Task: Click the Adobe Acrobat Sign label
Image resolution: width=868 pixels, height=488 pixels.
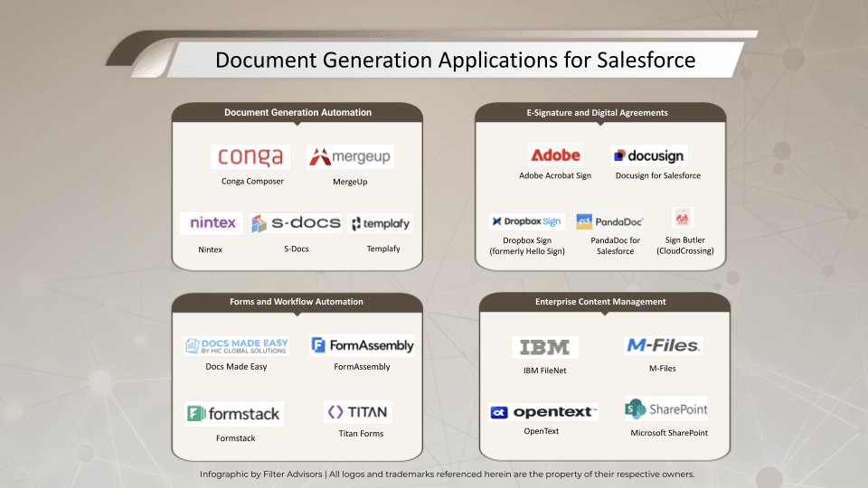Action: 555,175
